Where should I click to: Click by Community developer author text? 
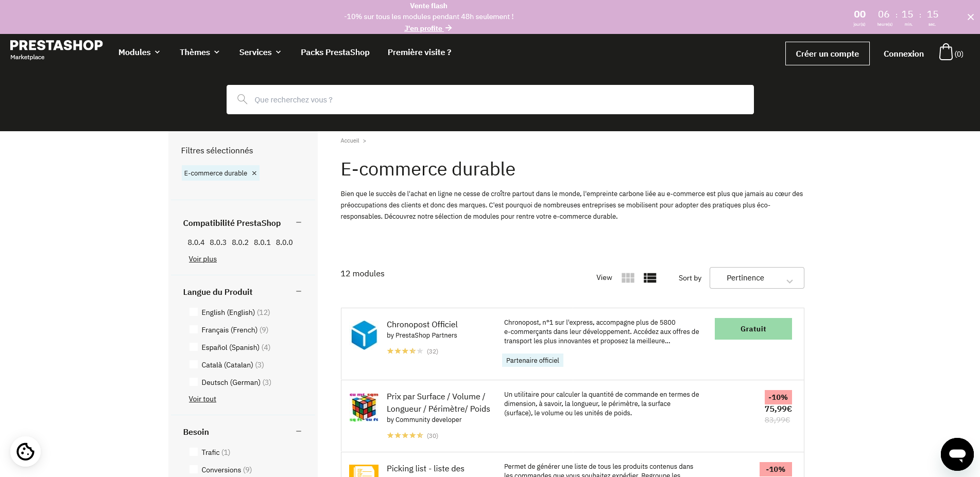(x=424, y=420)
